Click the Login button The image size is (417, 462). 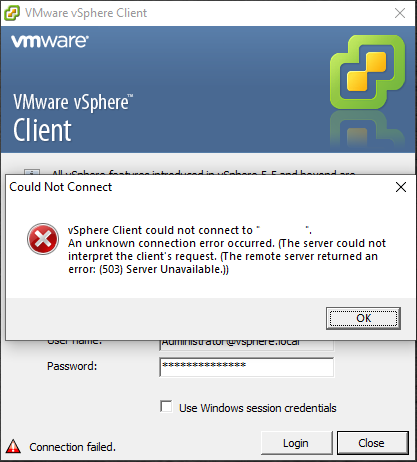pos(296,443)
